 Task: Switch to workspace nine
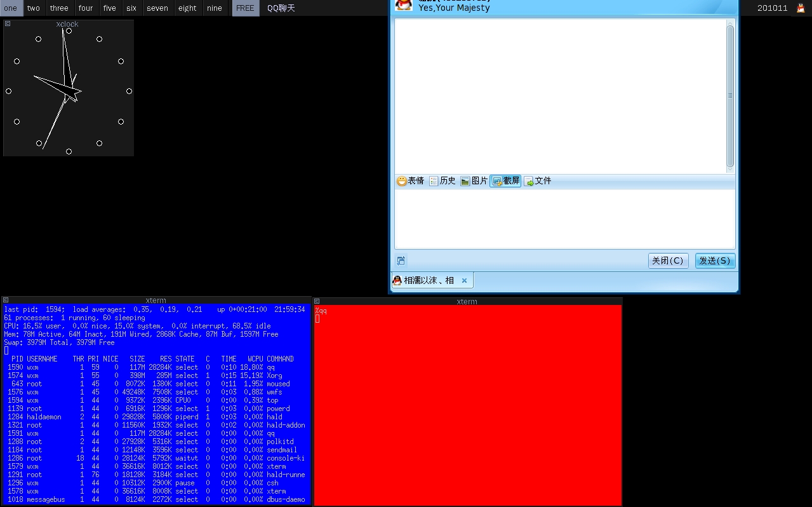pos(215,8)
